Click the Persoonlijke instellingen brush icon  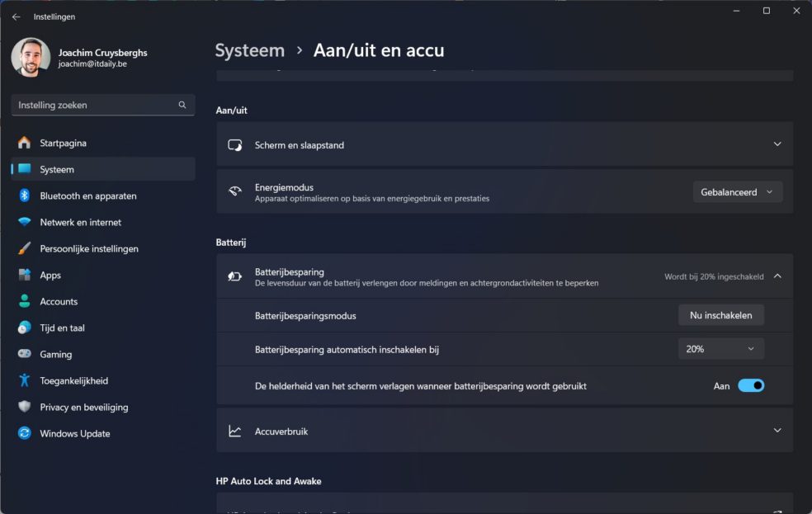click(25, 248)
